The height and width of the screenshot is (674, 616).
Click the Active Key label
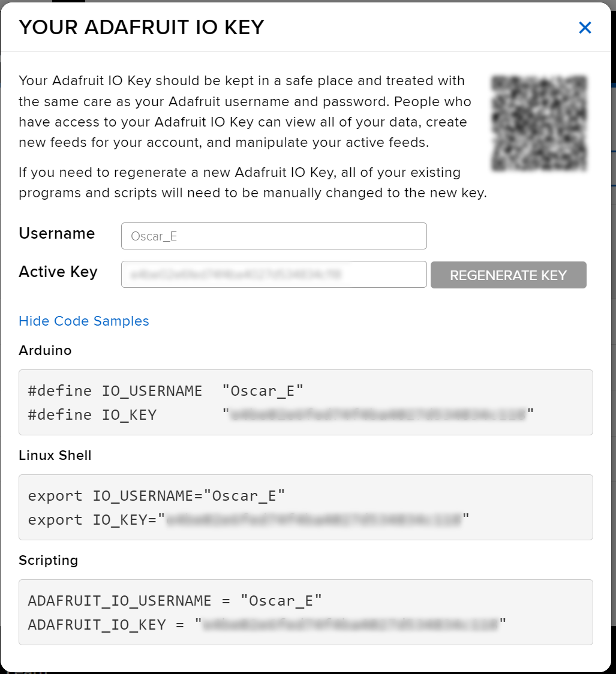point(58,272)
